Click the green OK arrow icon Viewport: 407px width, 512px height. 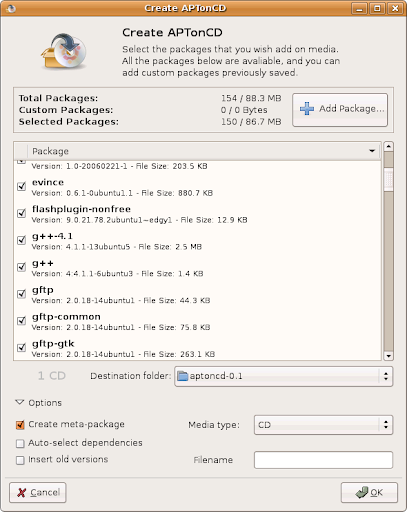(361, 492)
